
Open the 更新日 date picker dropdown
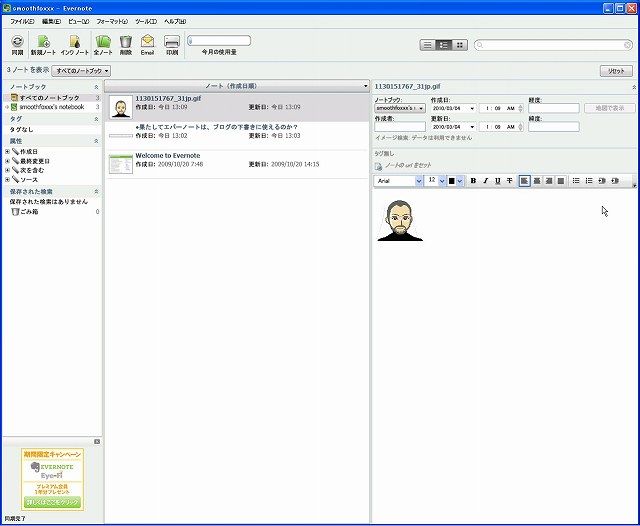click(x=472, y=127)
